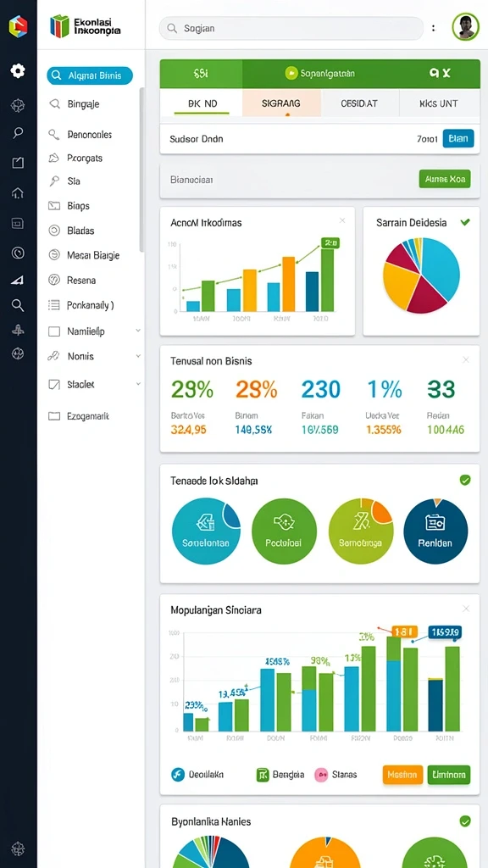The height and width of the screenshot is (868, 488).
Task: Open the Sla sidebar item
Action: click(x=64, y=181)
